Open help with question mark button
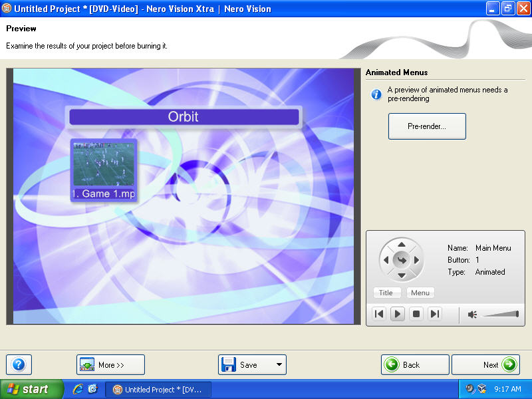532x399 pixels. point(19,364)
